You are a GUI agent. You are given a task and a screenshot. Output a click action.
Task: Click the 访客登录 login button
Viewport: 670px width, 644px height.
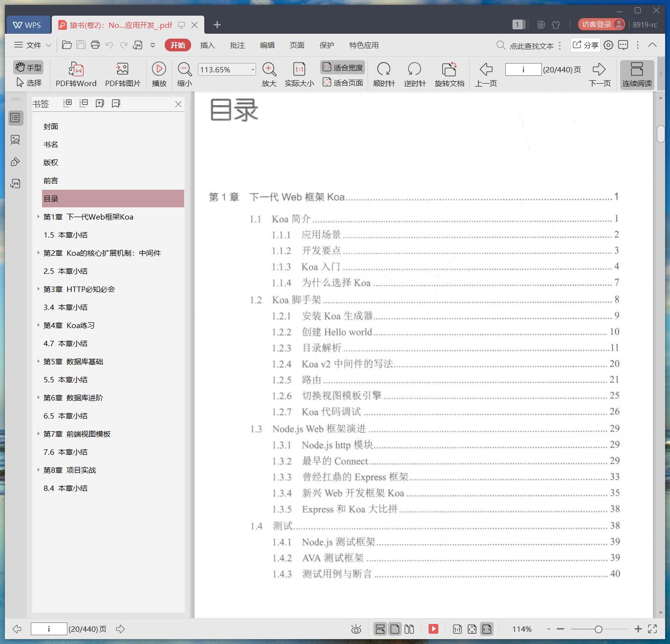coord(602,24)
